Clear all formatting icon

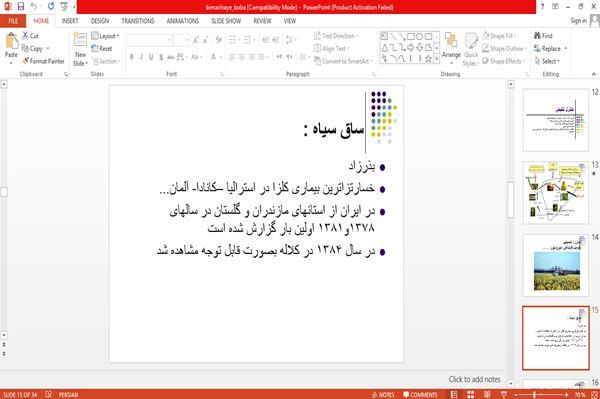[218, 40]
